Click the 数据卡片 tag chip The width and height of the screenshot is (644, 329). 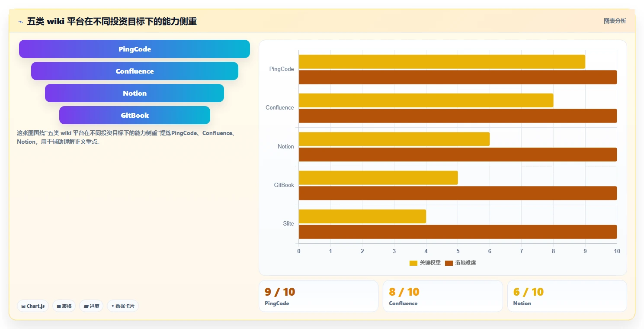click(x=123, y=306)
